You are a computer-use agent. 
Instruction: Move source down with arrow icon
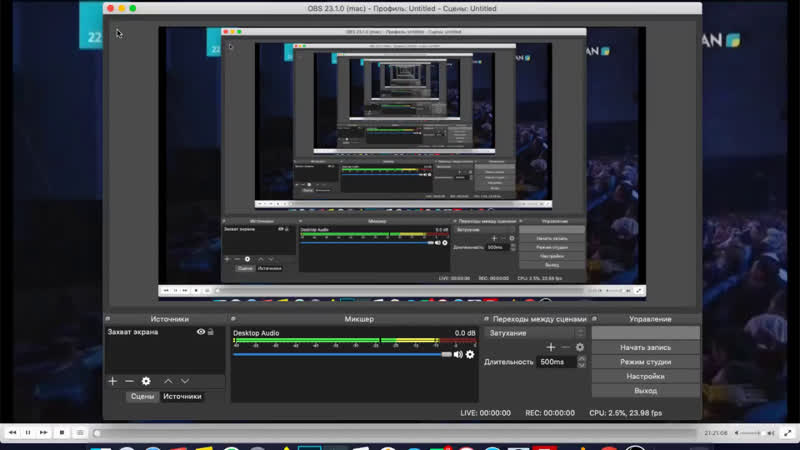[185, 381]
